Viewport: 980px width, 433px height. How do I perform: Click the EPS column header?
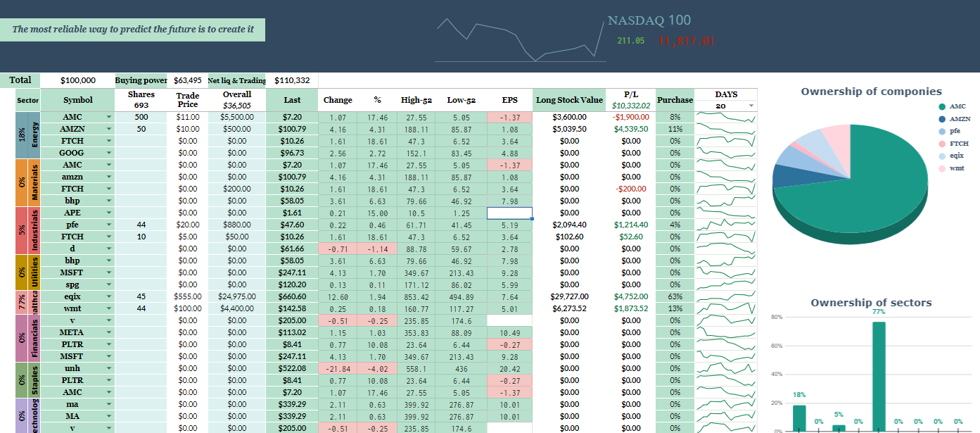click(x=509, y=100)
